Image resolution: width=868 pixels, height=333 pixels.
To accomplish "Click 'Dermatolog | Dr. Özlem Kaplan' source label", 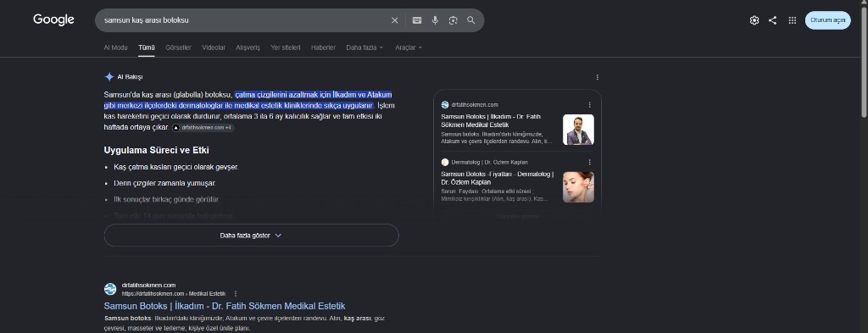I will [x=489, y=162].
